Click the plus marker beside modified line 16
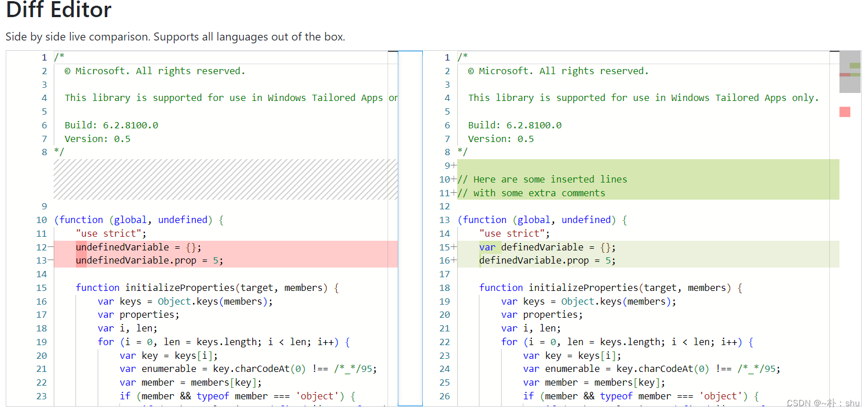 [454, 261]
